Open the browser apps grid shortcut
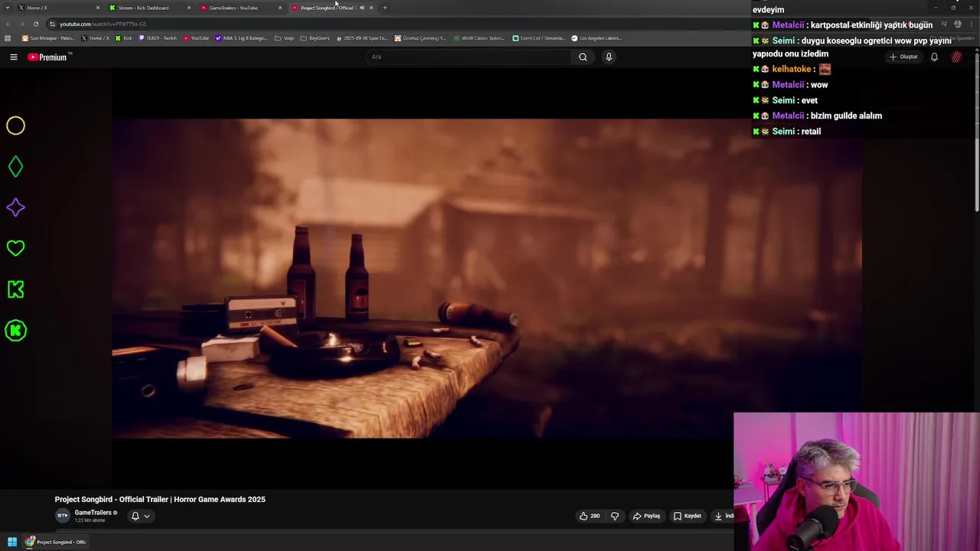The width and height of the screenshot is (980, 551). coord(8,38)
